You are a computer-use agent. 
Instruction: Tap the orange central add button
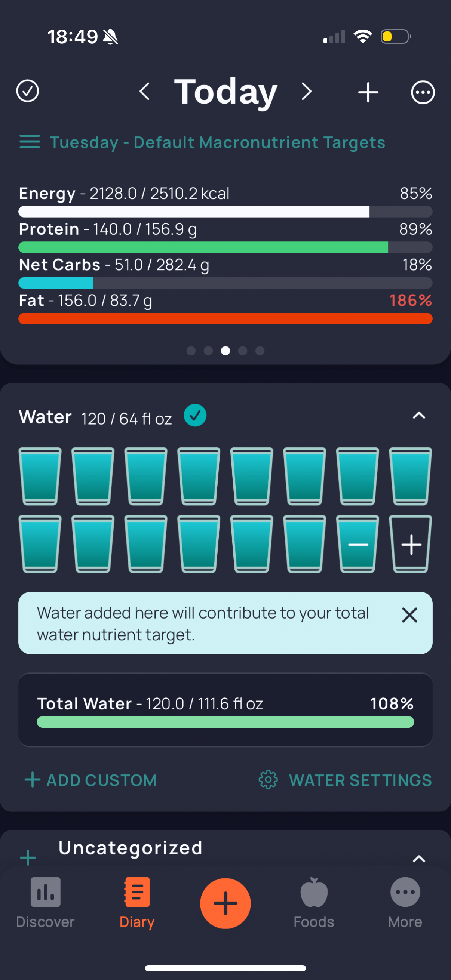(x=225, y=903)
